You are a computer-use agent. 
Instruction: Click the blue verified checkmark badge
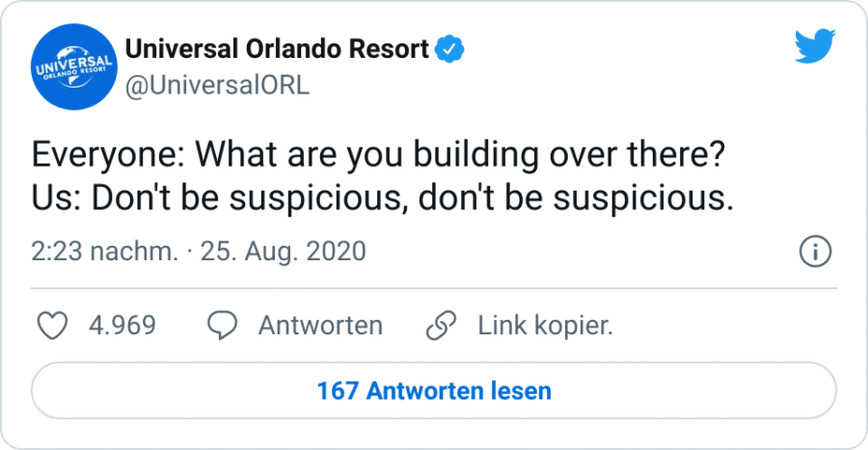[x=449, y=49]
